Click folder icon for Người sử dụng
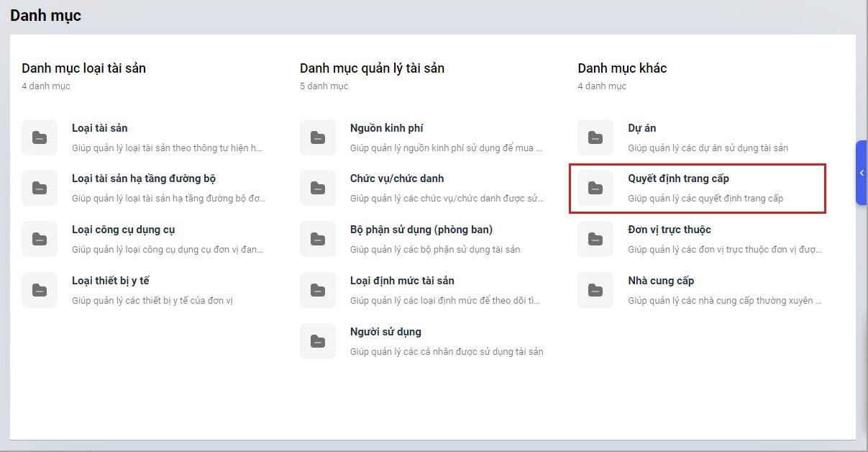This screenshot has width=868, height=452. pyautogui.click(x=318, y=341)
